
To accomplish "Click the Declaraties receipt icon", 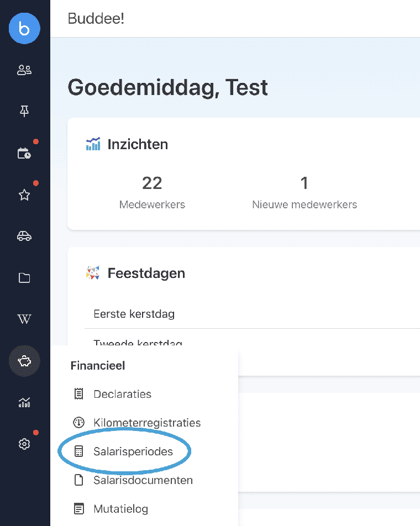I will pyautogui.click(x=79, y=394).
